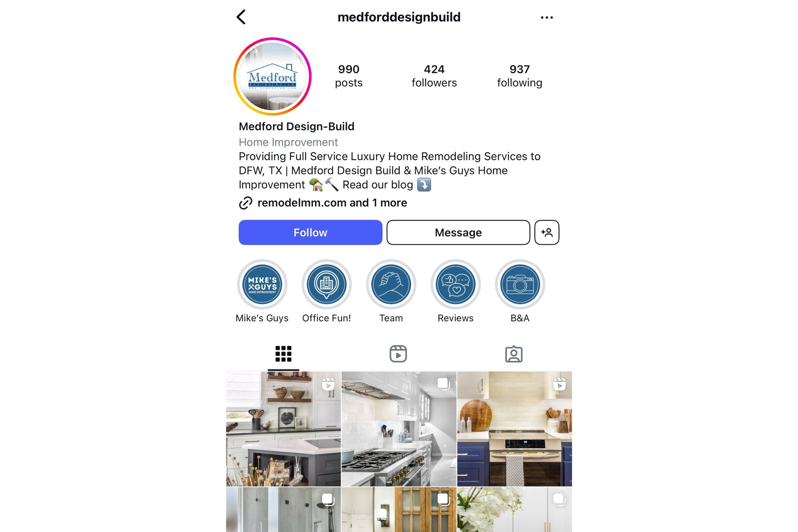Open the kitchen shelves reel thumbnail

click(283, 429)
